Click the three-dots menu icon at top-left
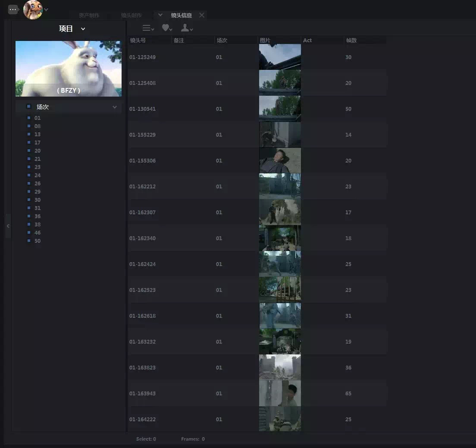The height and width of the screenshot is (448, 476). [13, 9]
